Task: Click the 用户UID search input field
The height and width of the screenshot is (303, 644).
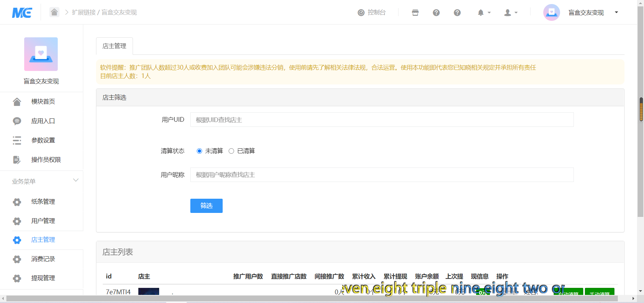Action: 382,120
